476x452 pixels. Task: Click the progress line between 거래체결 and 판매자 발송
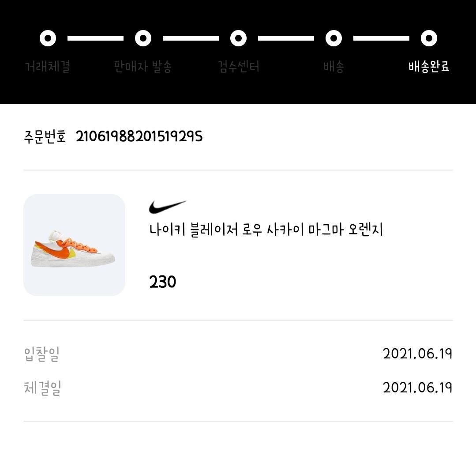click(x=95, y=38)
